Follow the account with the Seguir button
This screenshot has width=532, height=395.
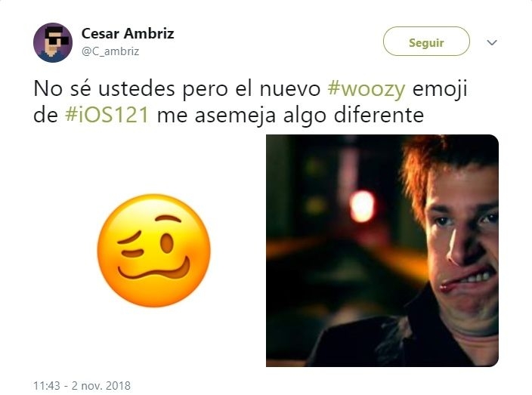tap(426, 42)
